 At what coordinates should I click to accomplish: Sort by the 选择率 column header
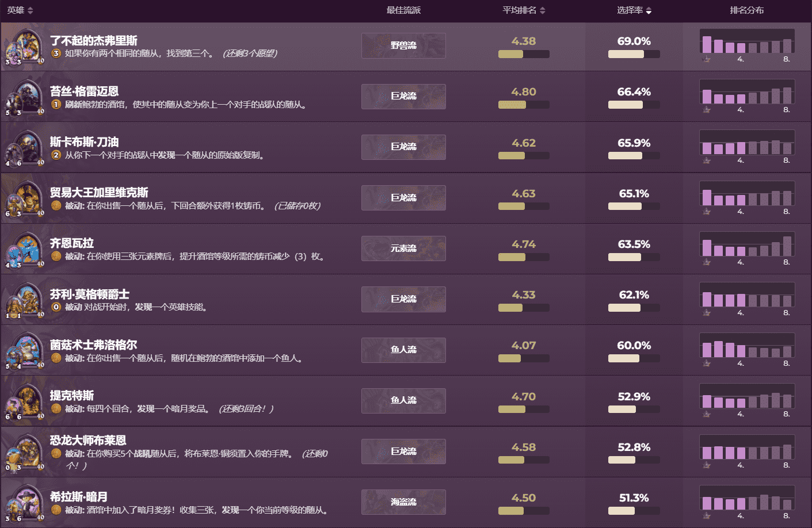(634, 10)
